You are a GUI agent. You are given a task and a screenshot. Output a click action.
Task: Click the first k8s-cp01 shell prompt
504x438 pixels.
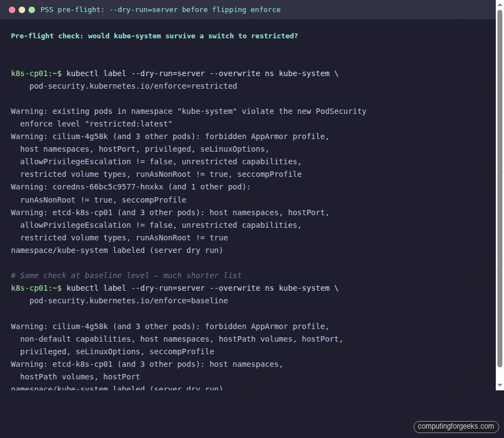(36, 73)
